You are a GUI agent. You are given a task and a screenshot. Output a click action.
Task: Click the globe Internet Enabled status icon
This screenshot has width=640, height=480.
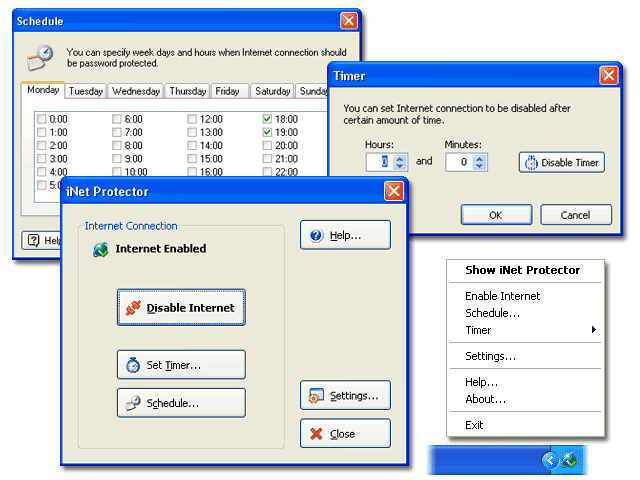tap(101, 249)
